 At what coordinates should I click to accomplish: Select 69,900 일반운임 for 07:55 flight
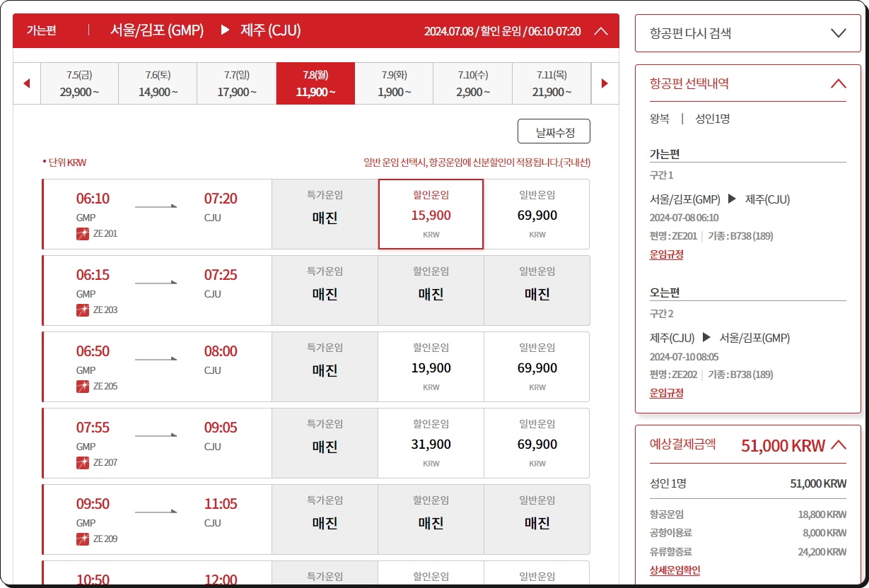click(x=537, y=443)
